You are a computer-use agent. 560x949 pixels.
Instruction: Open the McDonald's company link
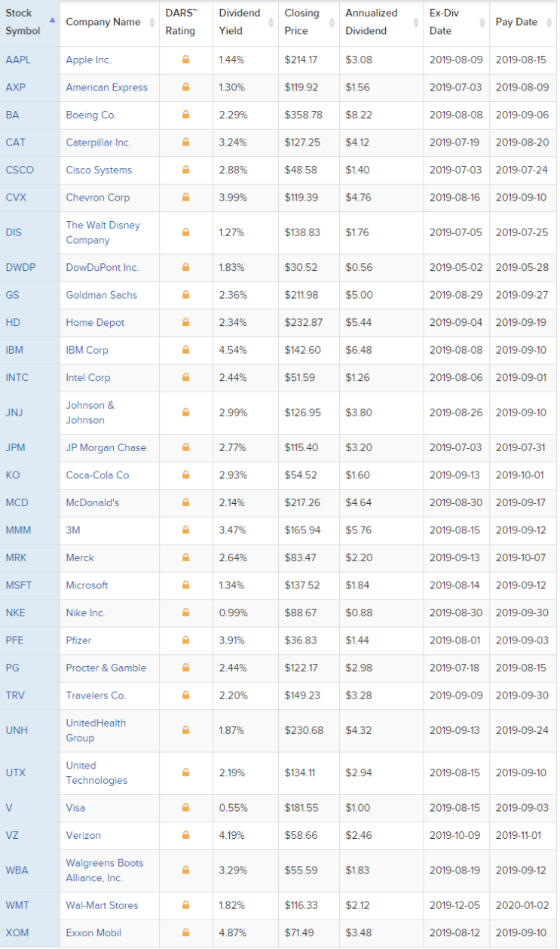(x=93, y=502)
